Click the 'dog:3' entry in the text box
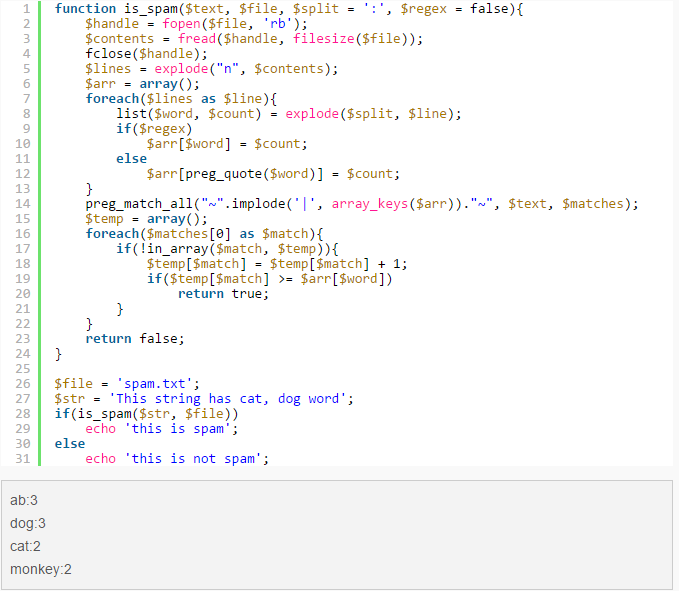 click(28, 523)
